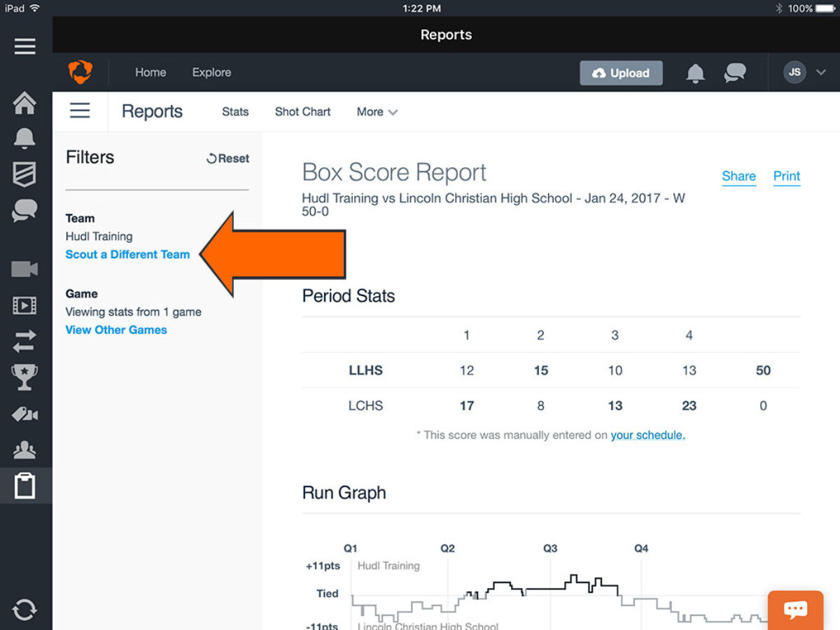840x630 pixels.
Task: Expand the JS account menu chevron
Action: pos(822,72)
